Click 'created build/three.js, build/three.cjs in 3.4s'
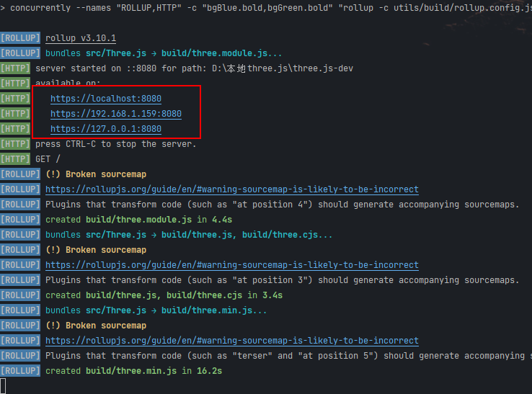This screenshot has width=532, height=394. pos(164,295)
